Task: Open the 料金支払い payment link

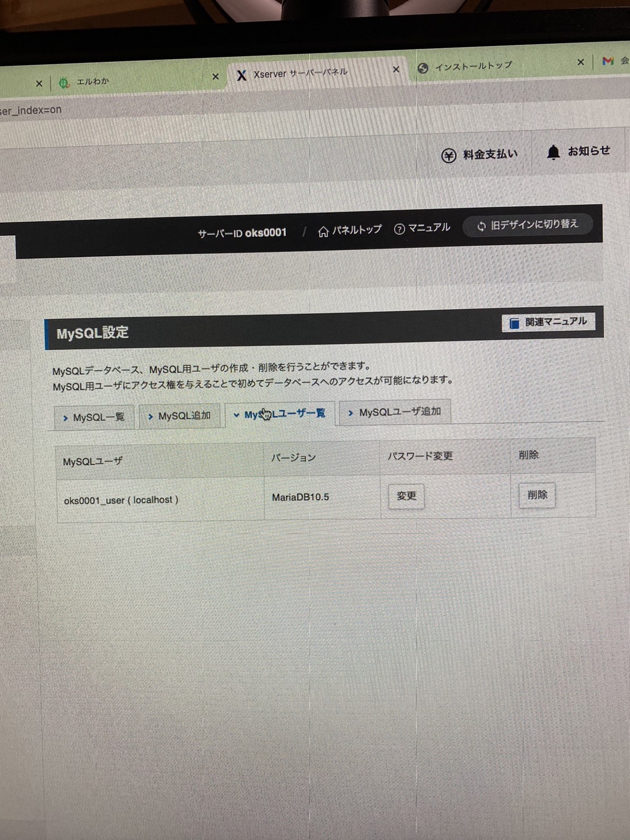Action: tap(479, 154)
